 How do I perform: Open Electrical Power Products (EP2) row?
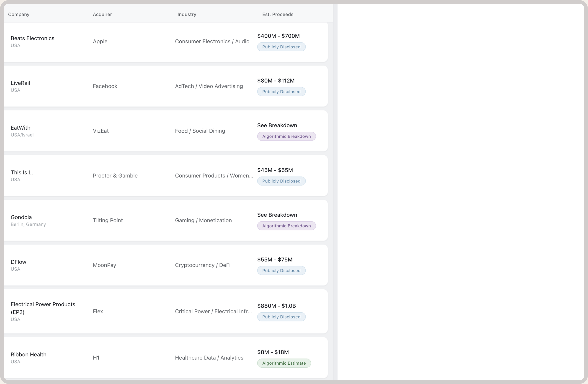165,311
